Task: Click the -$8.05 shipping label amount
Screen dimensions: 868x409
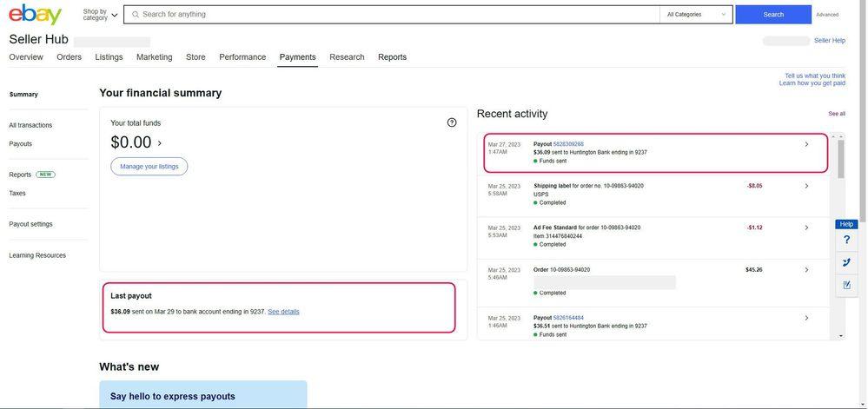Action: point(754,186)
